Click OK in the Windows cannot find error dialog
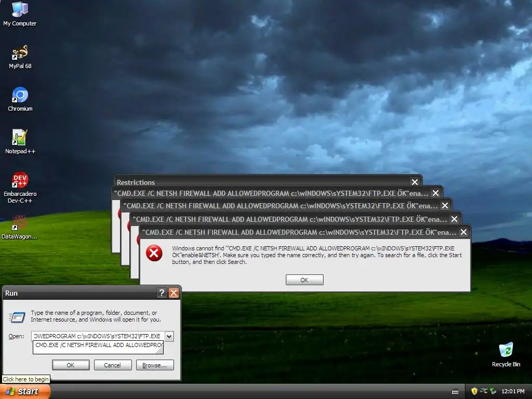532x399 pixels. (x=304, y=280)
